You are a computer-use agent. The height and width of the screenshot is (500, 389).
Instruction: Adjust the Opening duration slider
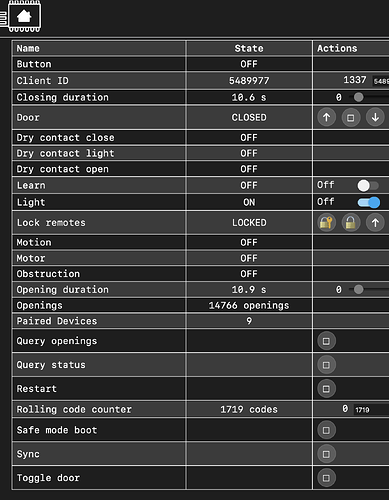[368, 289]
